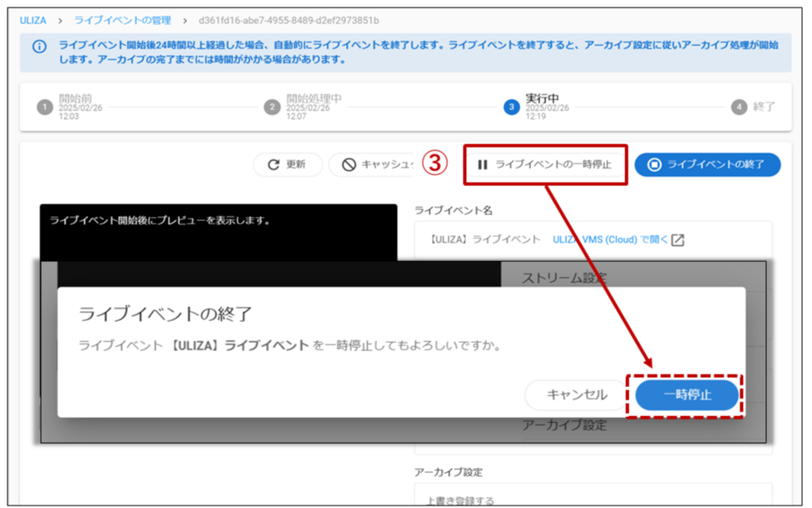
Task: Click the external-link icon beside VMS link
Action: [x=677, y=240]
